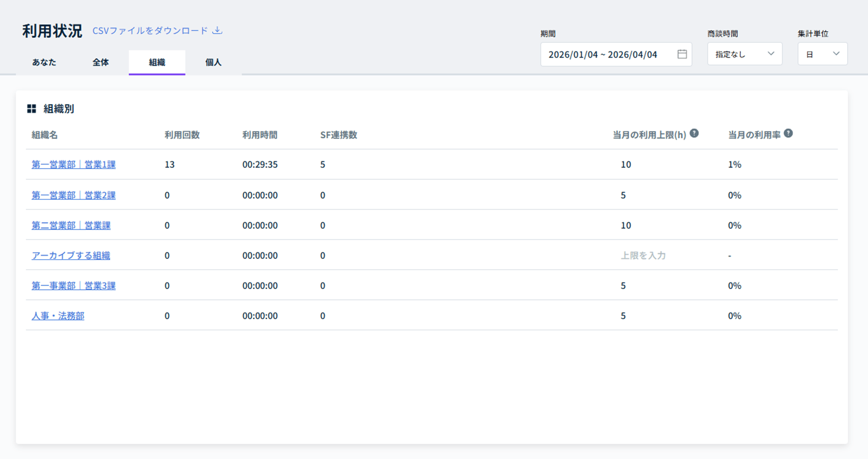
Task: Click the CSV download icon
Action: point(217,30)
